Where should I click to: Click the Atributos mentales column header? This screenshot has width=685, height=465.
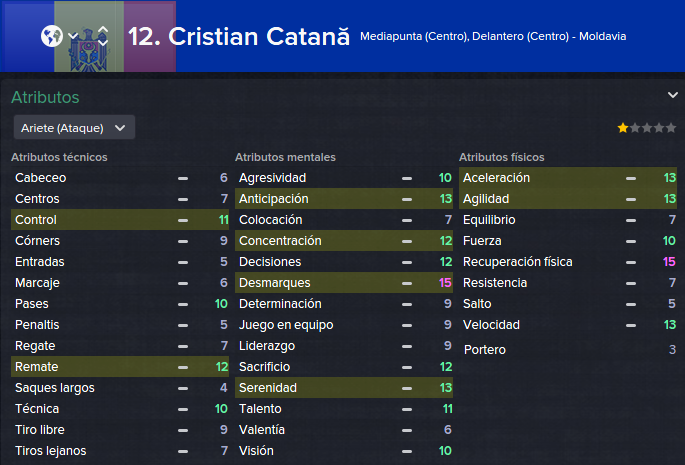285,157
